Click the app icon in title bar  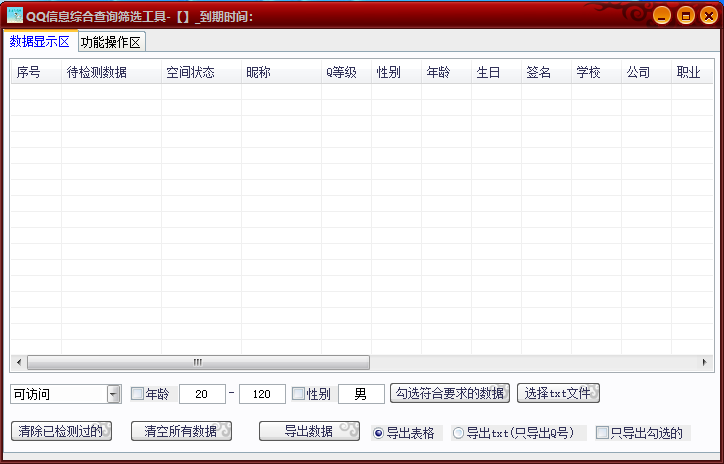pos(15,16)
